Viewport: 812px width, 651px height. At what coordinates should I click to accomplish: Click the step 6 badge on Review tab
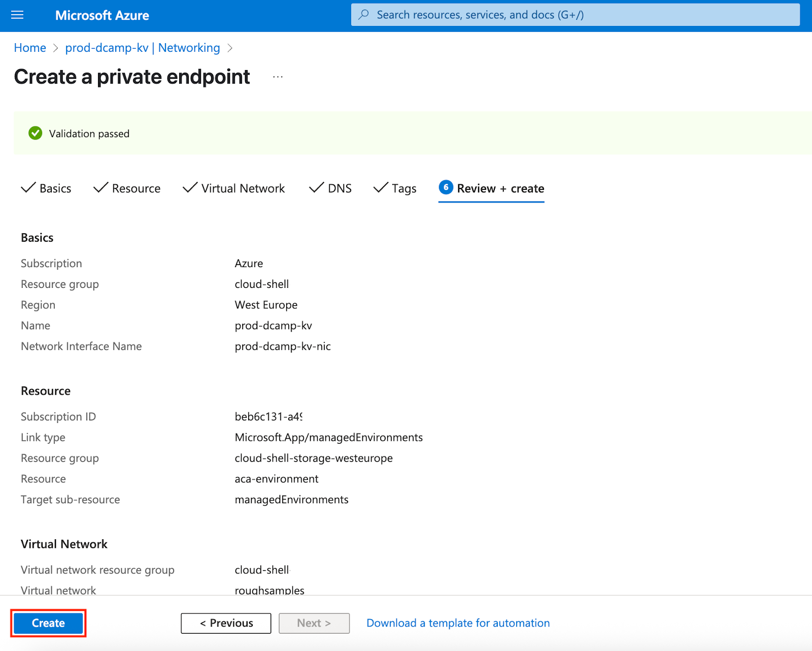click(446, 187)
